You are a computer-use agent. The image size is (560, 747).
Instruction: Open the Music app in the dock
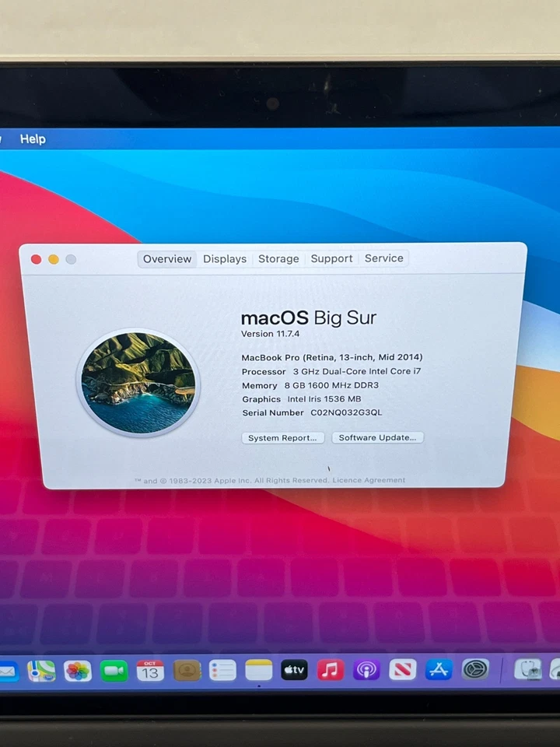[x=331, y=670]
